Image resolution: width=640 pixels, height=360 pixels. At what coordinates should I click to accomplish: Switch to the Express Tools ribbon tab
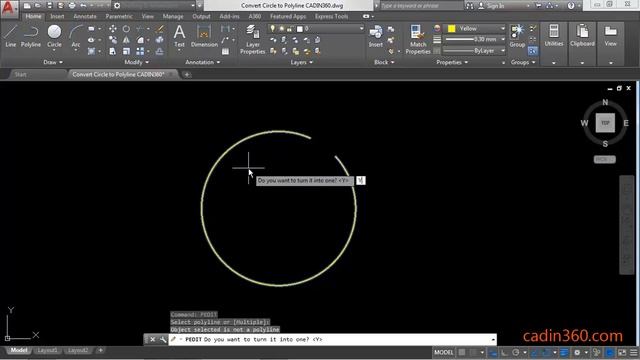pyautogui.click(x=331, y=16)
